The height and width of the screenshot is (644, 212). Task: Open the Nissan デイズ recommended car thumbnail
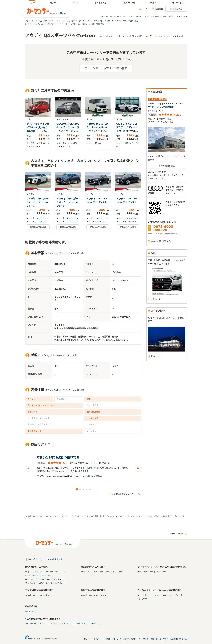pyautogui.click(x=38, y=107)
